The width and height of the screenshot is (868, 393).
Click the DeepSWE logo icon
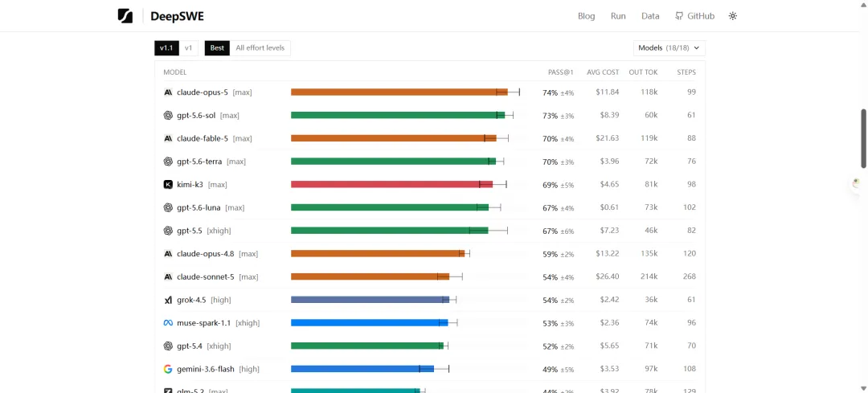pos(125,16)
